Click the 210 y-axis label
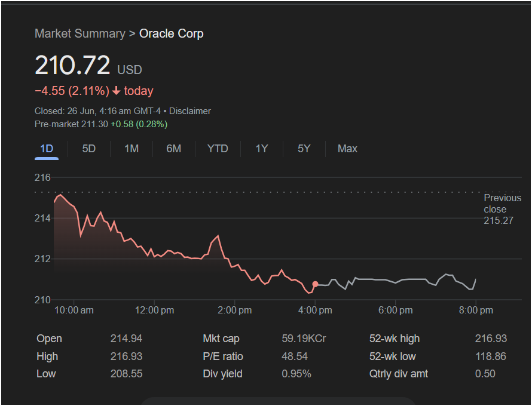Image resolution: width=532 pixels, height=406 pixels. click(42, 300)
